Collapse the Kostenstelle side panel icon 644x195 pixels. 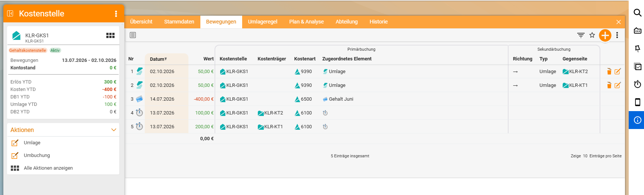[10, 13]
